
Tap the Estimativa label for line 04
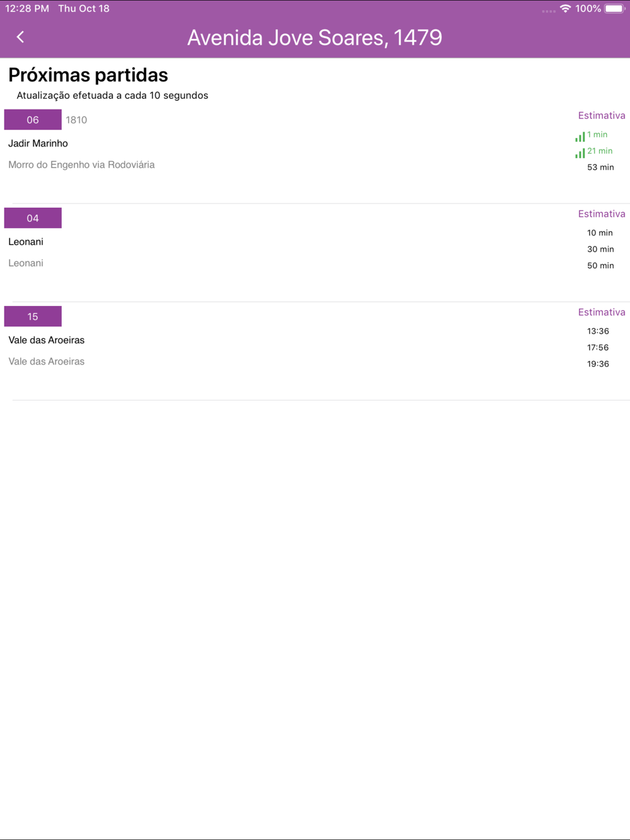pos(602,214)
